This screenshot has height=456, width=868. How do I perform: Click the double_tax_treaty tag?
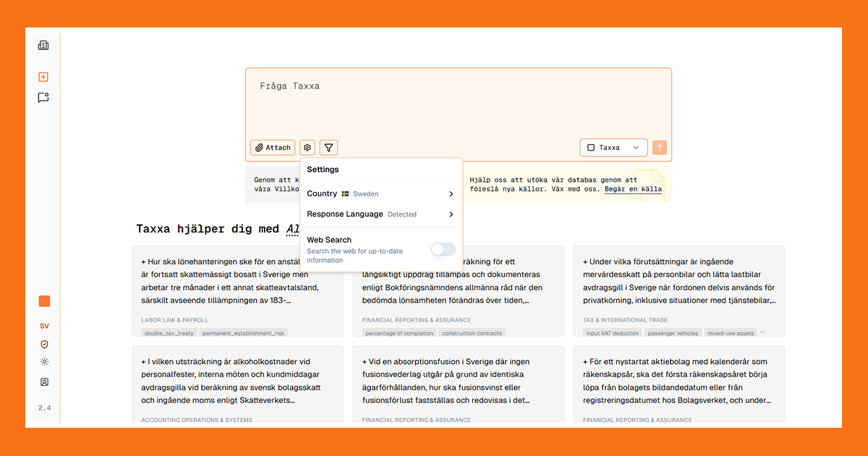(x=169, y=333)
